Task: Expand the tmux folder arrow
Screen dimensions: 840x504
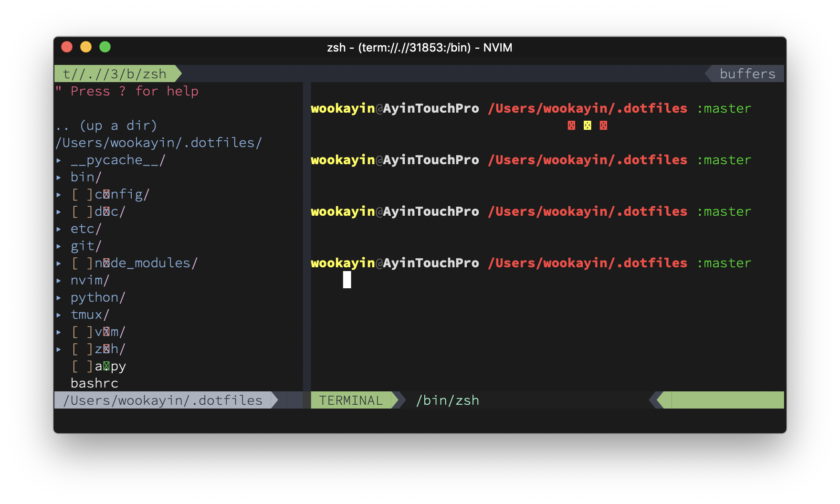Action: point(59,315)
